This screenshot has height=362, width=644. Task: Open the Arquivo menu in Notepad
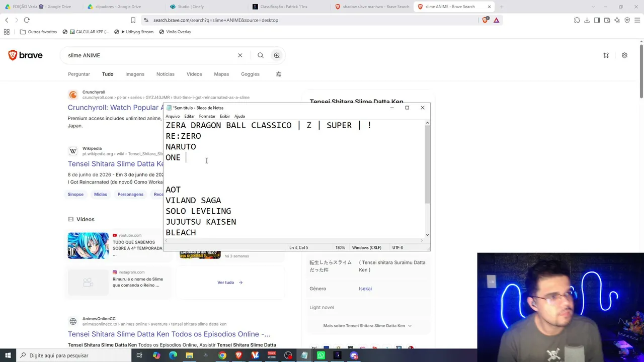tap(173, 116)
